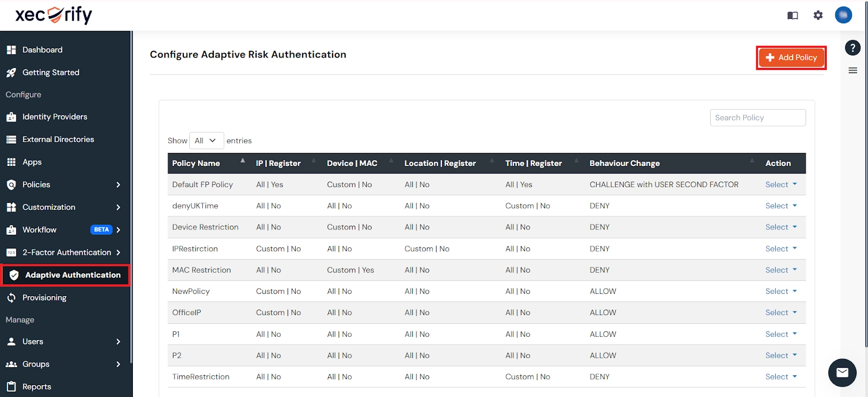Click the 'OfficeIP' policy name
Screen dimensions: 868x397
[x=187, y=312]
